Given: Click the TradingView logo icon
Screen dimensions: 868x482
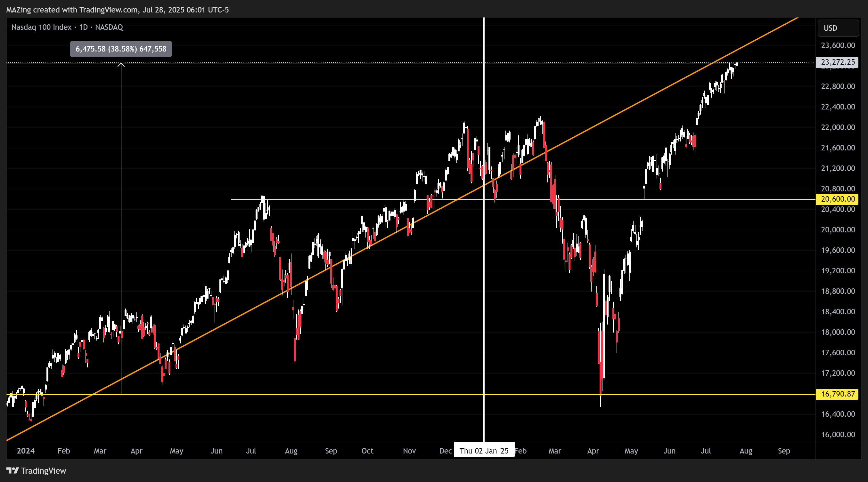Looking at the screenshot, I should tap(12, 470).
